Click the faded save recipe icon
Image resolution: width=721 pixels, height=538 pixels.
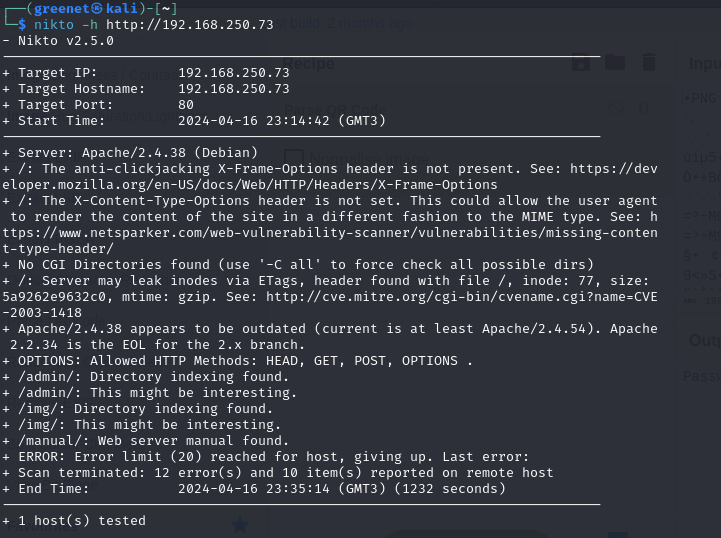point(580,62)
